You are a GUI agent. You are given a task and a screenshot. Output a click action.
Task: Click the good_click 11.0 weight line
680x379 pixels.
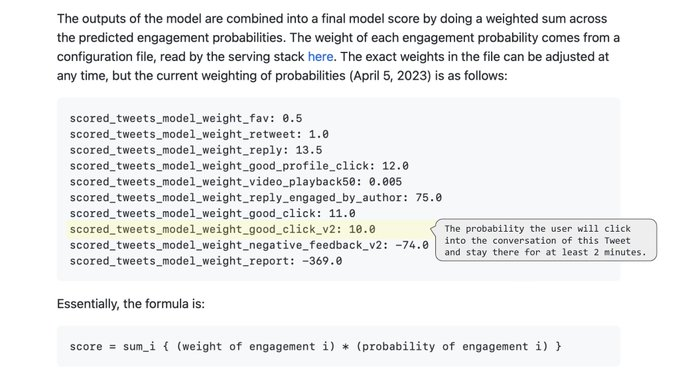pyautogui.click(x=212, y=213)
